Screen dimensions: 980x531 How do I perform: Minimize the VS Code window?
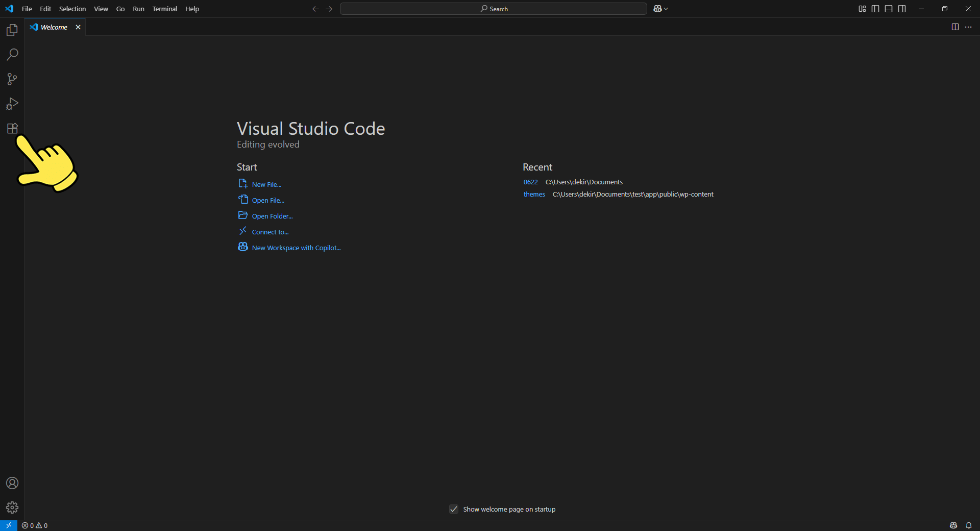tap(921, 9)
